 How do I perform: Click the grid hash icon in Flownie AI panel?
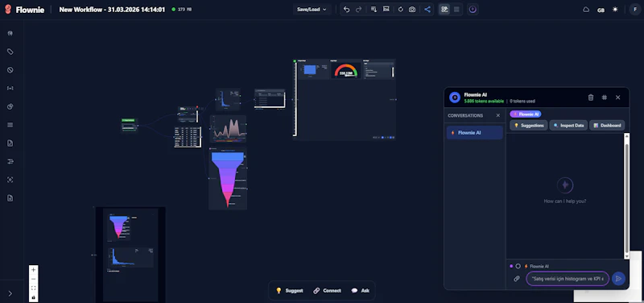[x=605, y=98]
